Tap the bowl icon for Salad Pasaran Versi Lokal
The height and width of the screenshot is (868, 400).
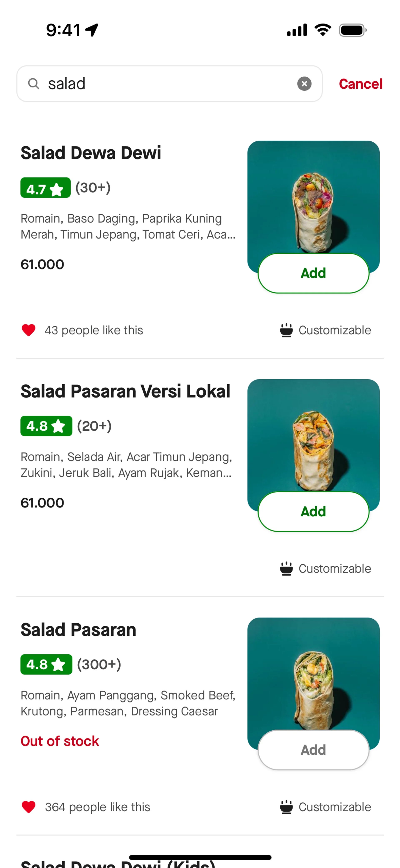coord(286,569)
